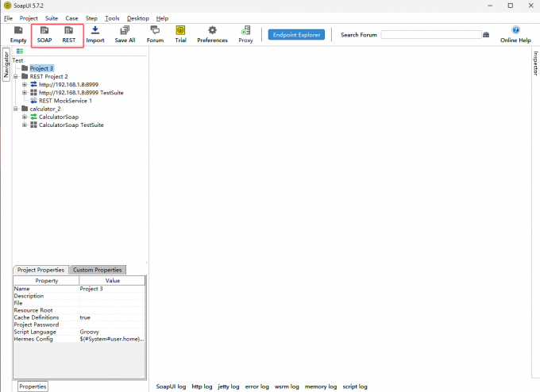
Task: Click the Search Forum input field
Action: point(431,35)
